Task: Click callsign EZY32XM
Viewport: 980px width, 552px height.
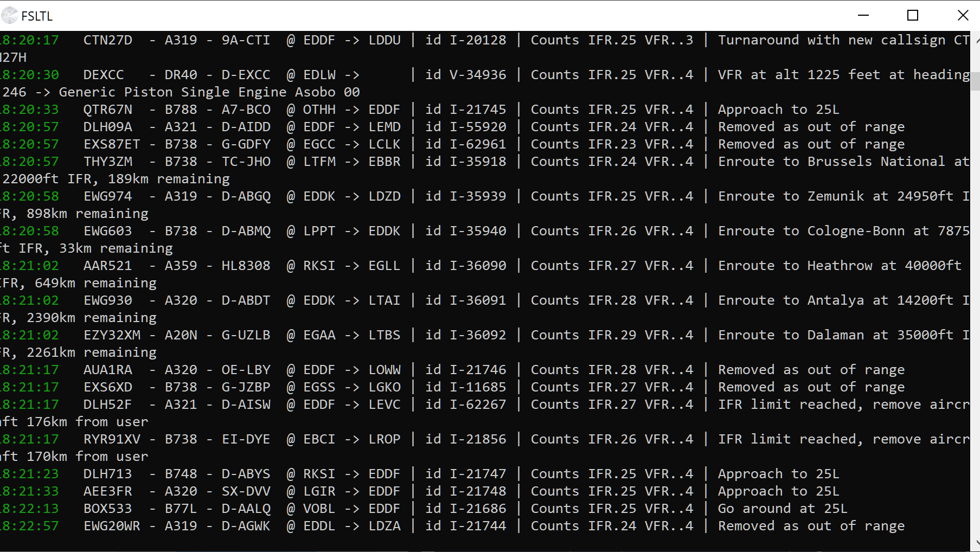Action: pos(112,335)
